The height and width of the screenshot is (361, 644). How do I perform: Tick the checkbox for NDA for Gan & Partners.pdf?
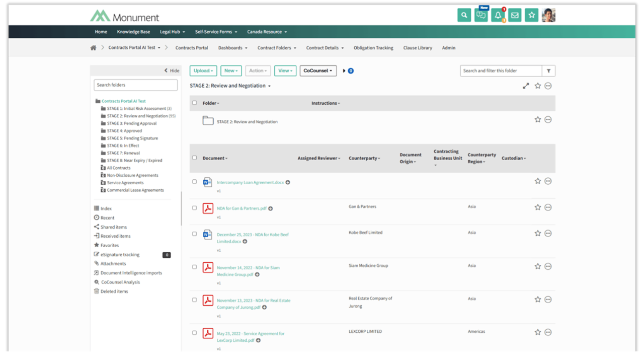pos(195,208)
